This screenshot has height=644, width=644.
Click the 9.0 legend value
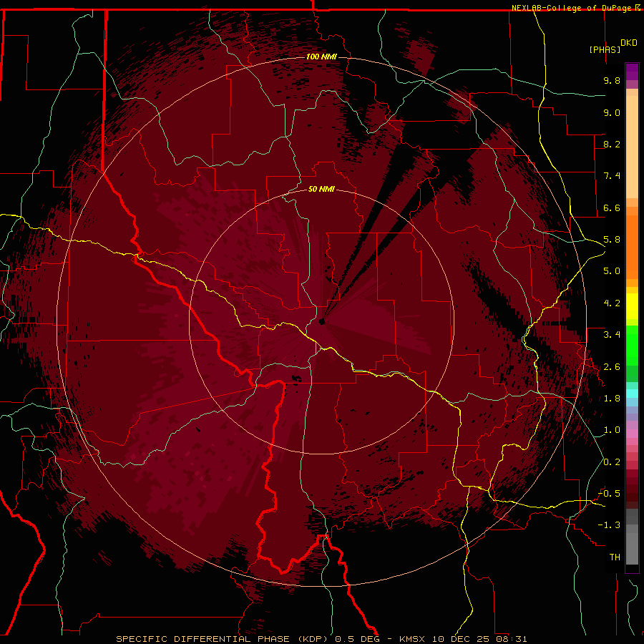[x=612, y=112]
